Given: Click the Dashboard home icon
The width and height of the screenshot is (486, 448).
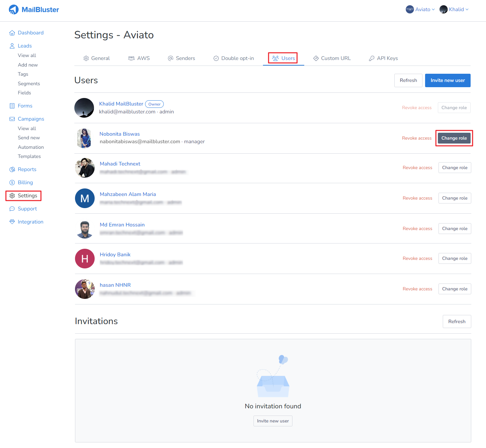Looking at the screenshot, I should coord(12,33).
